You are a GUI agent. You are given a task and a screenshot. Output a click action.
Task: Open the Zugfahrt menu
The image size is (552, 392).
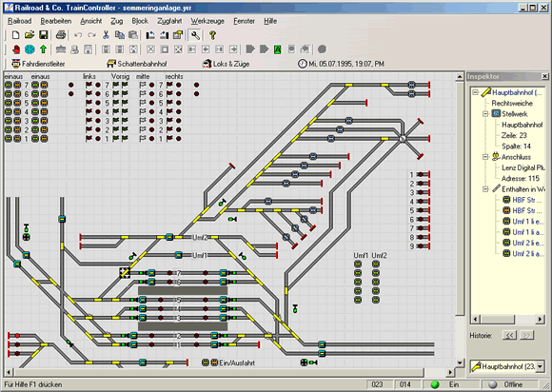point(169,21)
